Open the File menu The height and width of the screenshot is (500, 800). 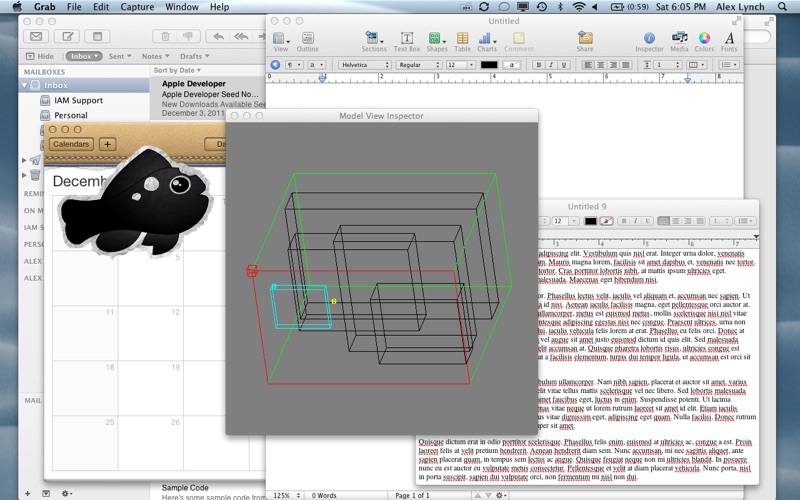coord(74,7)
